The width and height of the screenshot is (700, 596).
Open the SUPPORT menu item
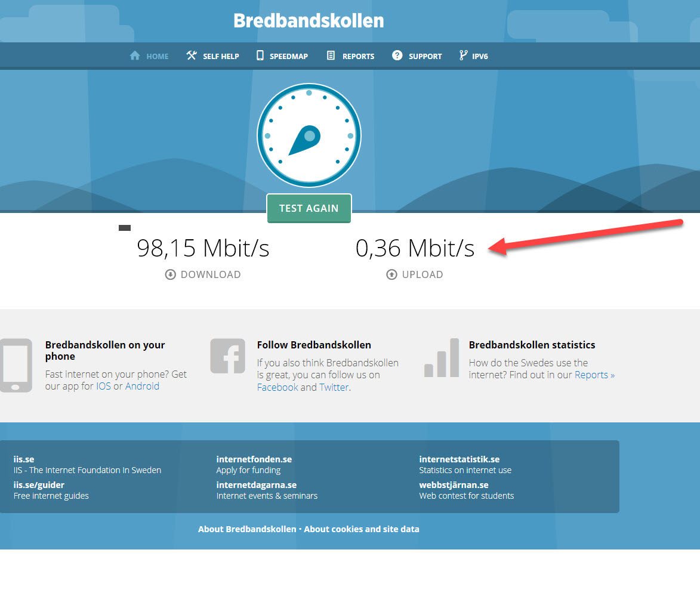(425, 56)
